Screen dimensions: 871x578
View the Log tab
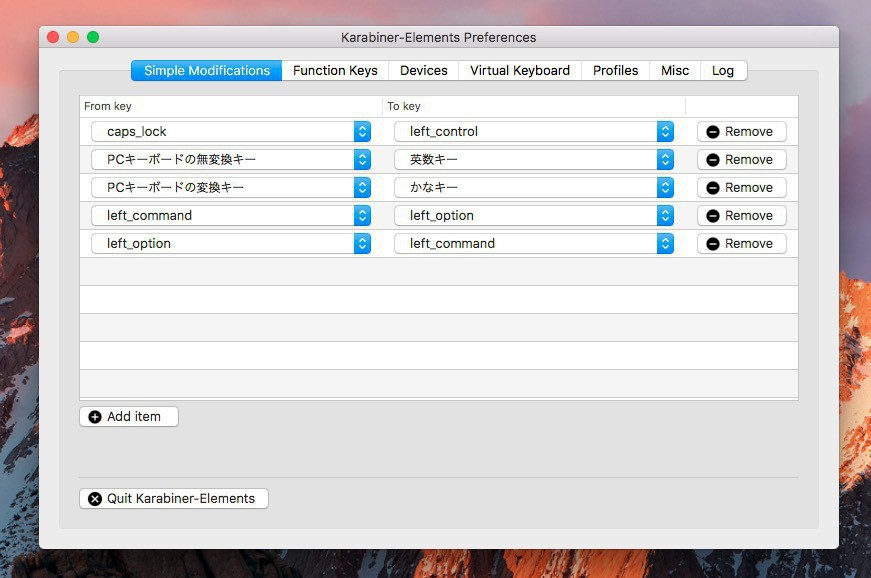pos(723,71)
